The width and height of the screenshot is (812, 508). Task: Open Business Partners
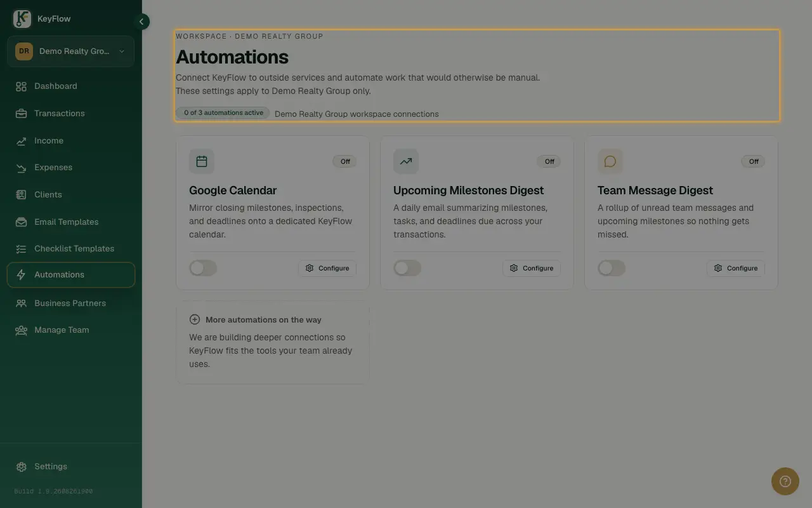(70, 304)
